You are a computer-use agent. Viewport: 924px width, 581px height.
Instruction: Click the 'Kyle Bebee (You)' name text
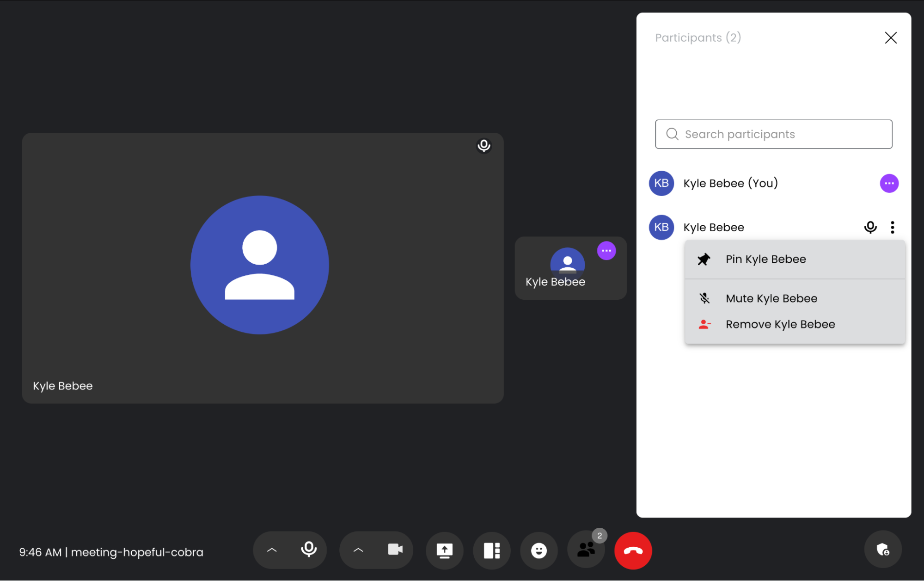[x=731, y=183]
